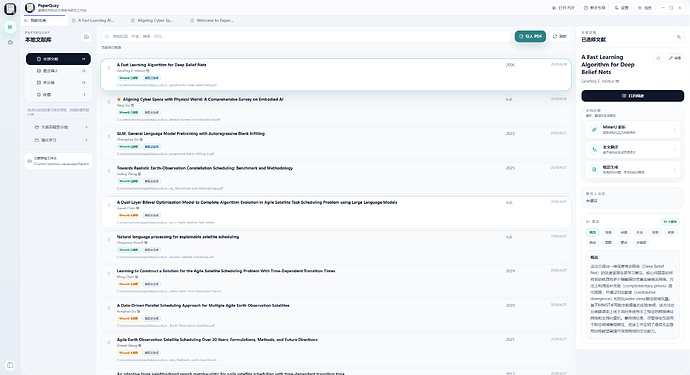Click the year 2022 on the GLM row
Screen dimensions: 690x375
pyautogui.click(x=510, y=133)
